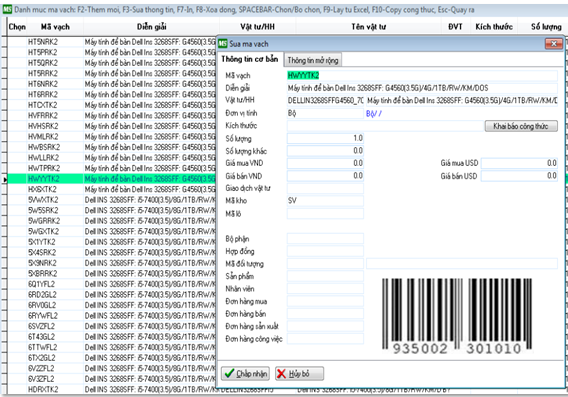This screenshot has width=568, height=397.
Task: Click the Giao dịch vật tư field
Action: pyautogui.click(x=325, y=188)
